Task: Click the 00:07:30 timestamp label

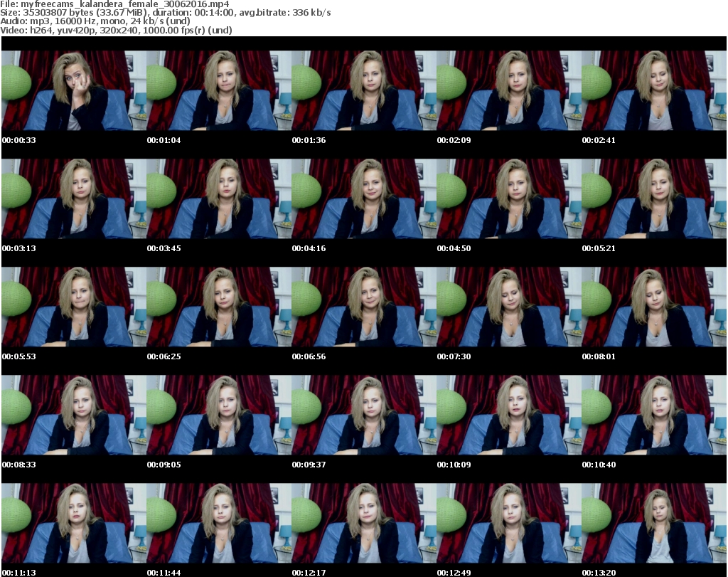Action: pos(454,356)
